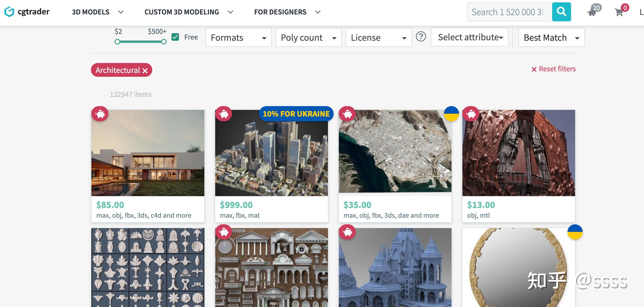Open the Formats dropdown
Viewport: 644px width, 307px height.
tap(238, 37)
